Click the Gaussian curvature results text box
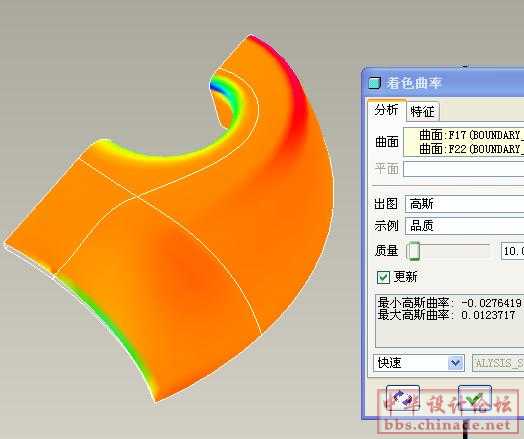 pos(449,321)
